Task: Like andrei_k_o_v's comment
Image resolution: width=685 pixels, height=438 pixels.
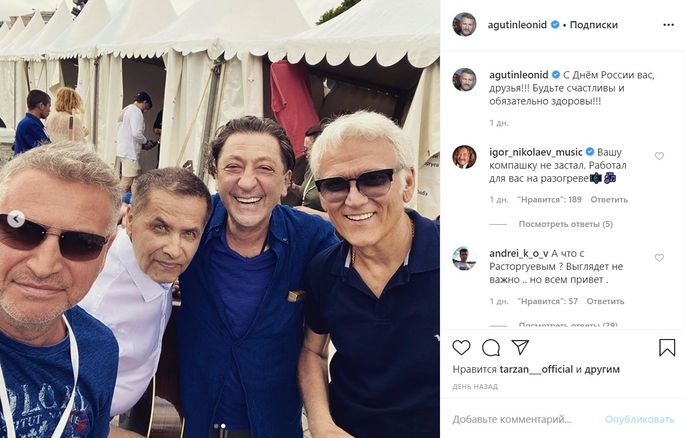Action: (659, 258)
